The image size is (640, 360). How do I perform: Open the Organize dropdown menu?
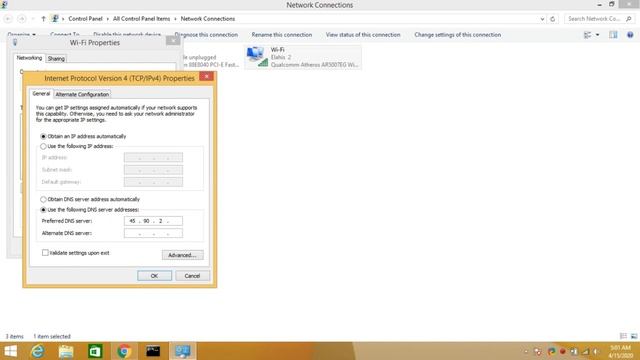click(22, 35)
